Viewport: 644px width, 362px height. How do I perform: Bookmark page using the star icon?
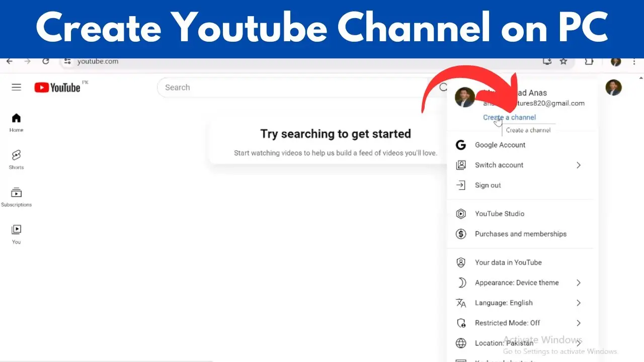(563, 61)
